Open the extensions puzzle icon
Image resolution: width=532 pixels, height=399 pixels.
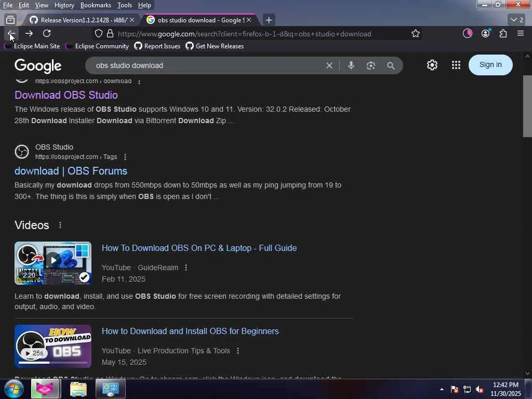pos(503,33)
